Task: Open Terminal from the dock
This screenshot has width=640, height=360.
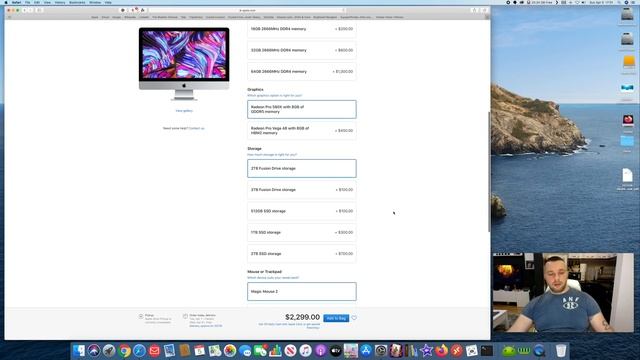Action: coord(487,351)
